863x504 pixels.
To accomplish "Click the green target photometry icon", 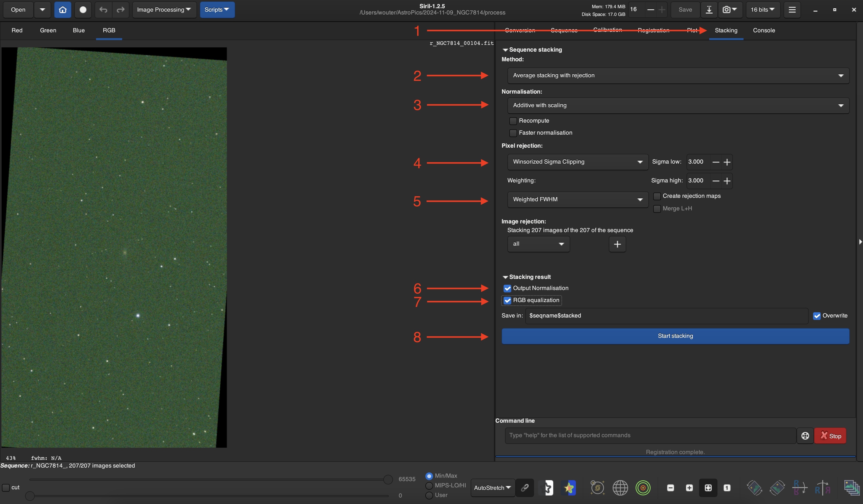I will coord(643,488).
